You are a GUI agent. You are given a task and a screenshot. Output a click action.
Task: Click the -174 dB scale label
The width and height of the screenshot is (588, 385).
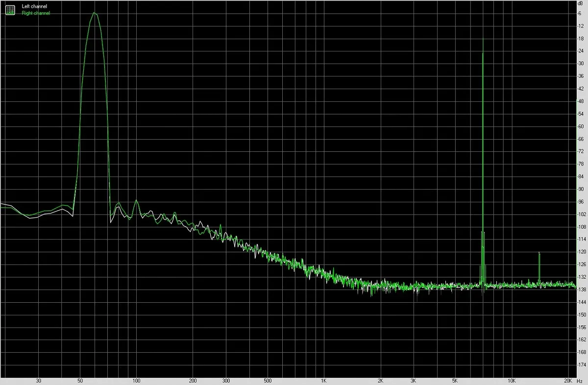pos(581,365)
